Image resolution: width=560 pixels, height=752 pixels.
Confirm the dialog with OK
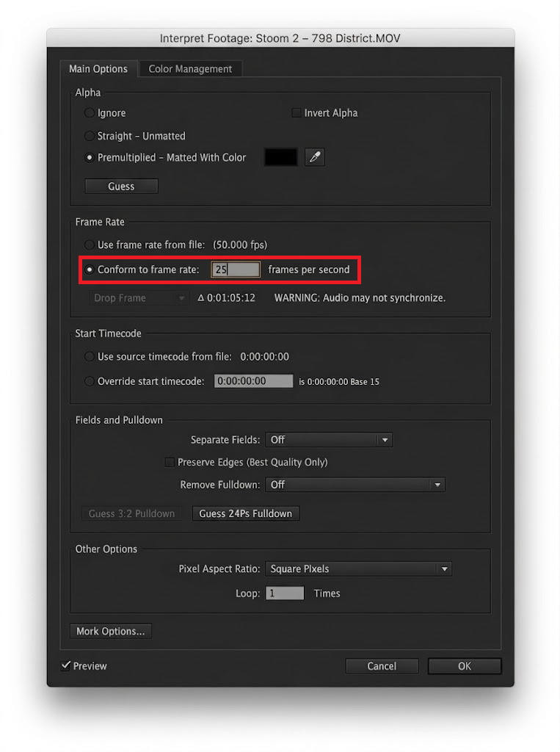(465, 666)
